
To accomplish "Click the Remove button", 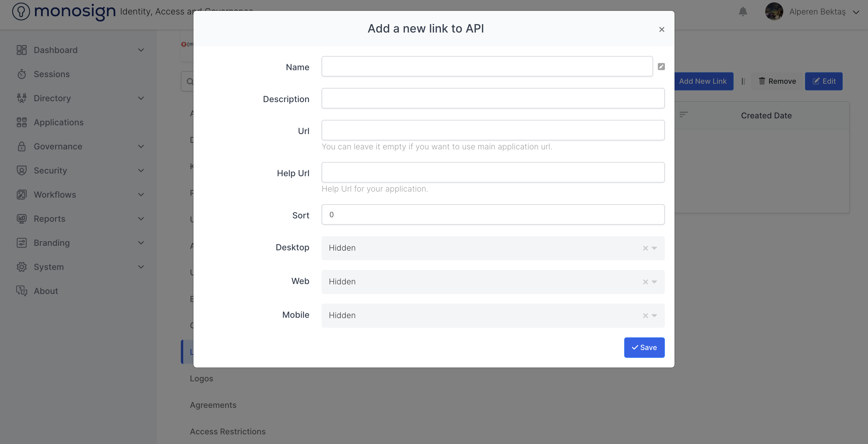I will pyautogui.click(x=777, y=81).
